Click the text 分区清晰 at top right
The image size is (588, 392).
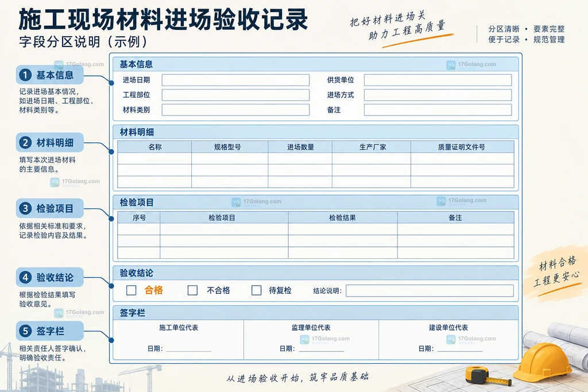504,29
